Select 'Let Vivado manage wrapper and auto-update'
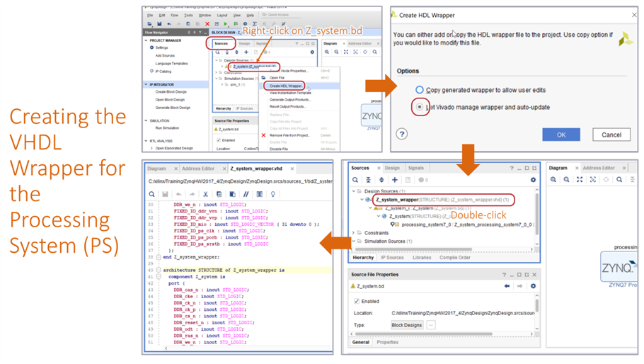 (420, 108)
